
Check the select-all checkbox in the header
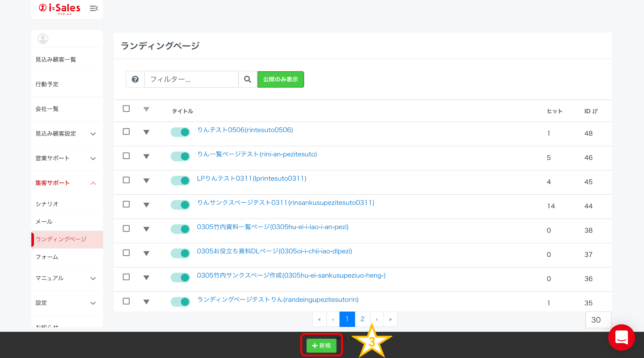pyautogui.click(x=126, y=109)
